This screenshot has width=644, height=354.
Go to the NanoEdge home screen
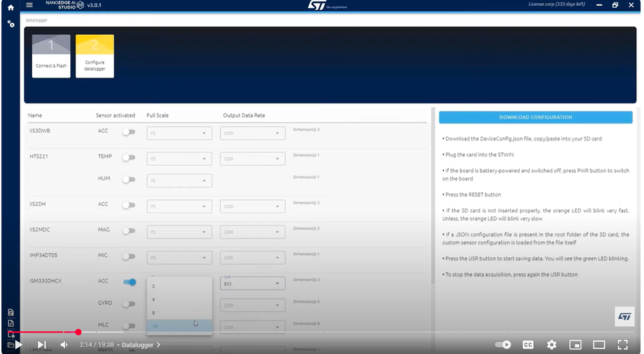point(11,7)
